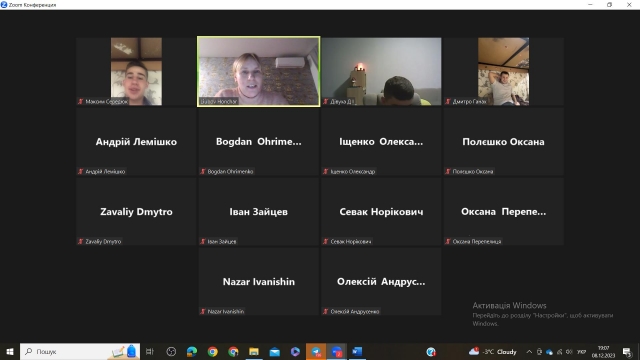Open Microsoft Edge from the taskbar
This screenshot has height=360, width=640.
click(x=192, y=351)
